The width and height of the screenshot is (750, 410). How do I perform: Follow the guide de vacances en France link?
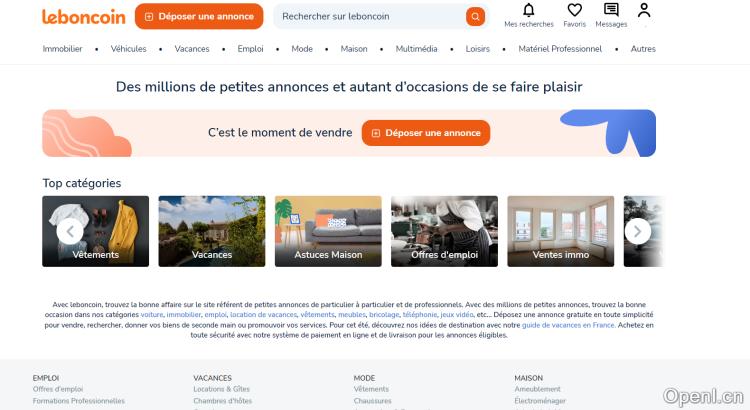coord(568,325)
